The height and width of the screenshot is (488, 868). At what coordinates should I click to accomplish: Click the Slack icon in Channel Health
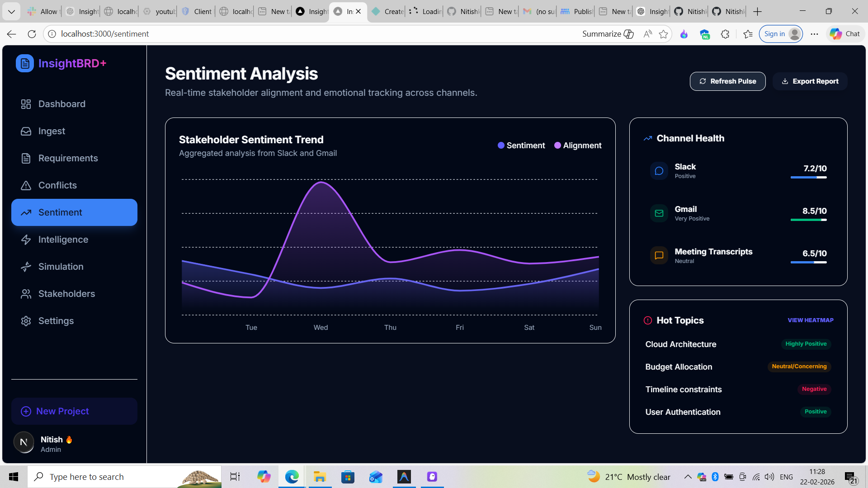pyautogui.click(x=659, y=171)
